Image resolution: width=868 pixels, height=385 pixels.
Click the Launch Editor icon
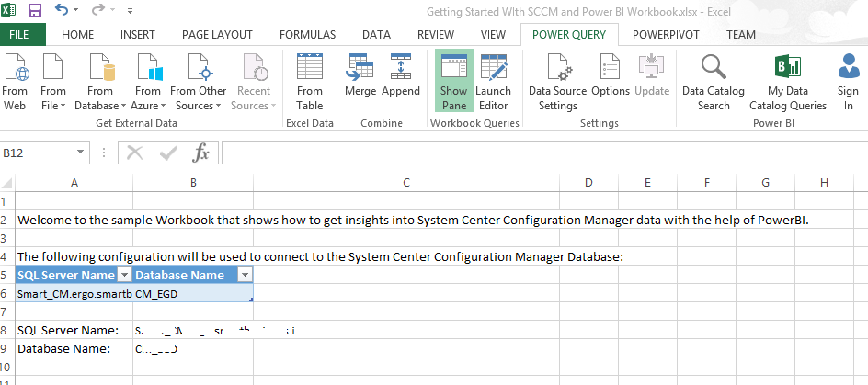pos(493,81)
